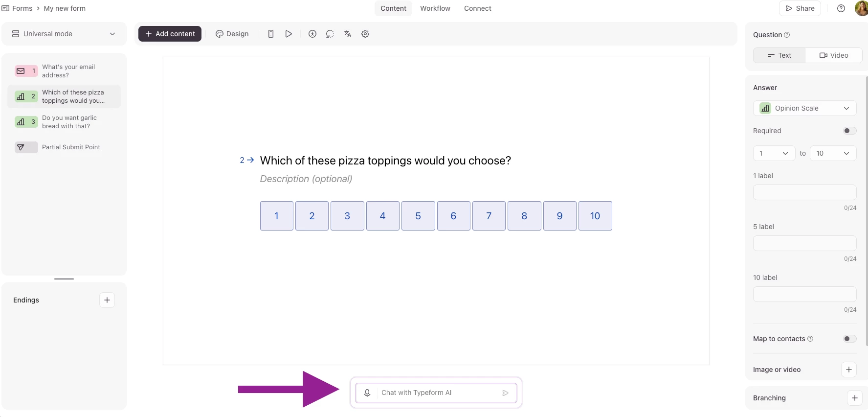
Task: Click plus icon beside Image or video
Action: pyautogui.click(x=849, y=370)
